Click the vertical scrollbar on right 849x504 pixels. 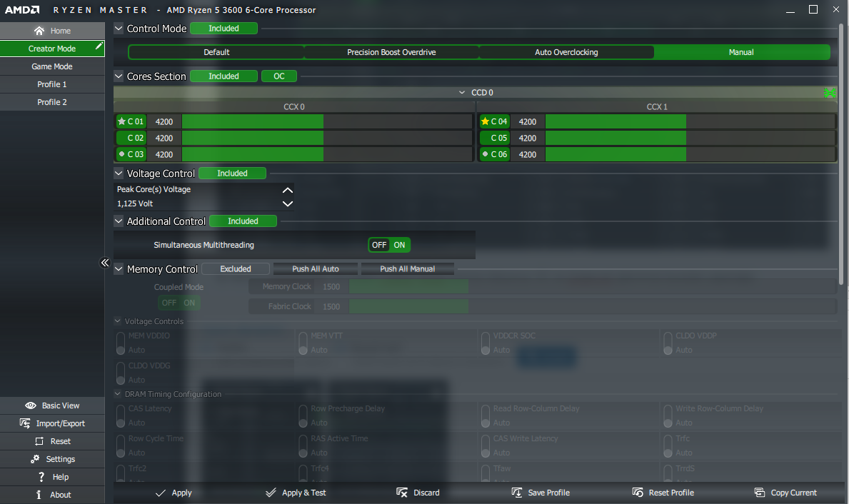[841, 154]
